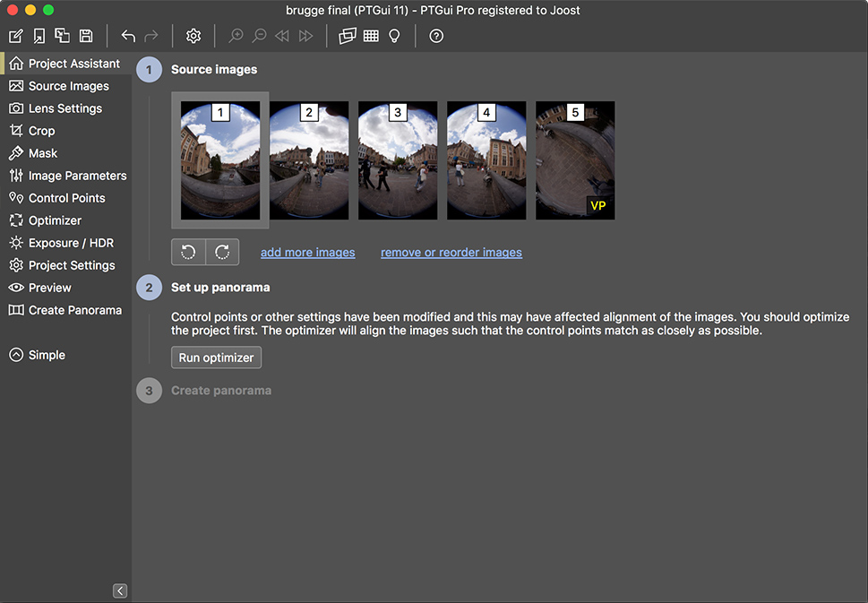Viewport: 868px width, 603px height.
Task: Click the house icon beside Project Assistant
Action: click(16, 63)
